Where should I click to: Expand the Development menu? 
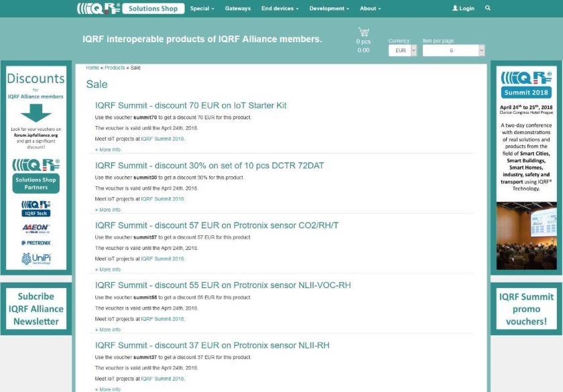[329, 8]
